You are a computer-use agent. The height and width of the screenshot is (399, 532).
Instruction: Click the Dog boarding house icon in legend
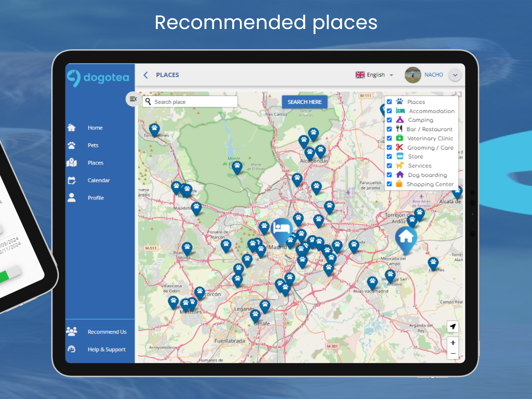click(400, 175)
